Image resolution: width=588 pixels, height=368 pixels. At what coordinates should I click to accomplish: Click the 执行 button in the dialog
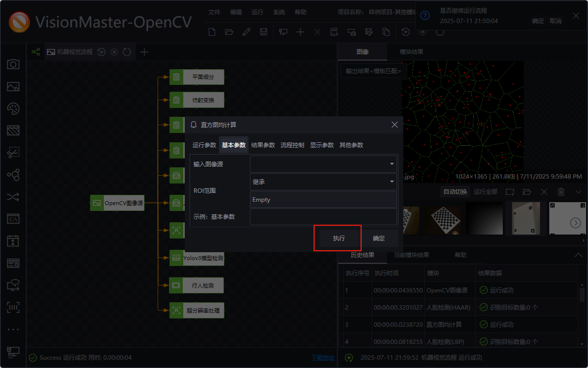click(x=337, y=238)
